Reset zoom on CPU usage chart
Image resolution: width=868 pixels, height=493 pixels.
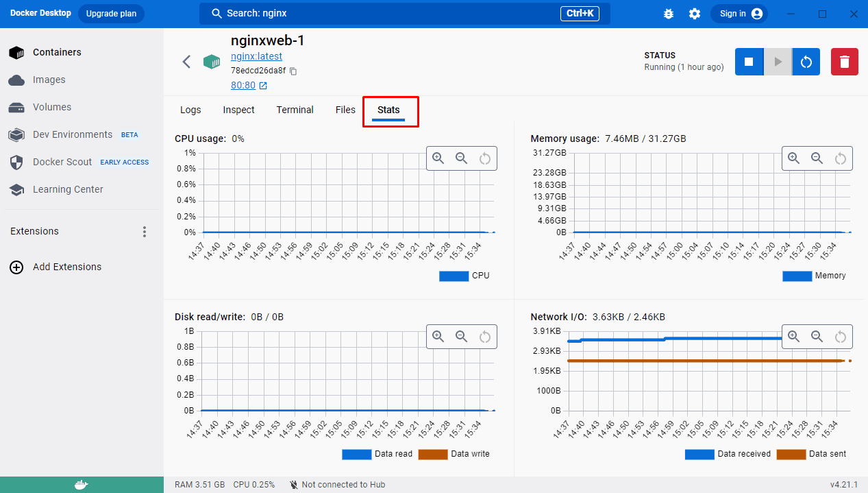tap(485, 158)
